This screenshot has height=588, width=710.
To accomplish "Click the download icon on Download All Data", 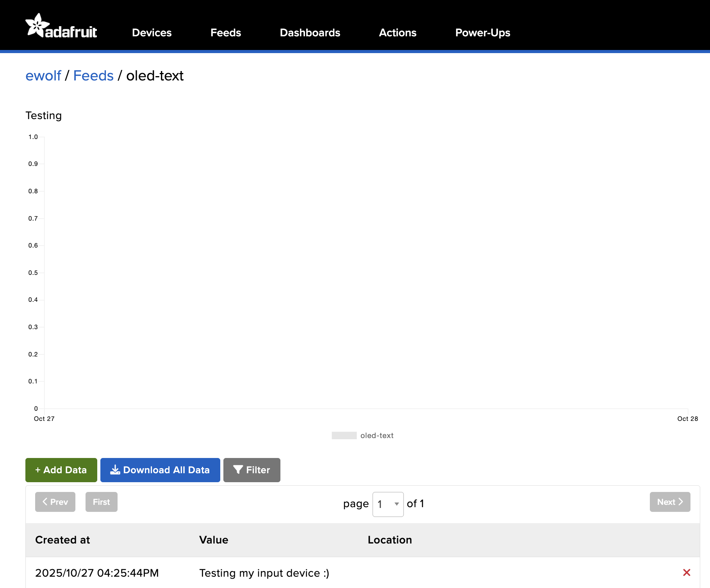I will pyautogui.click(x=115, y=470).
